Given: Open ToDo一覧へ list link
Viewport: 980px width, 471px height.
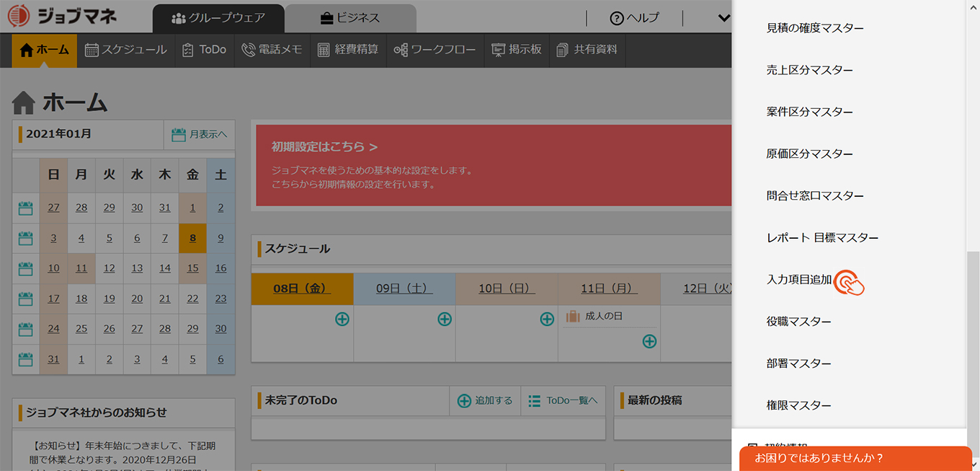Looking at the screenshot, I should (563, 400).
